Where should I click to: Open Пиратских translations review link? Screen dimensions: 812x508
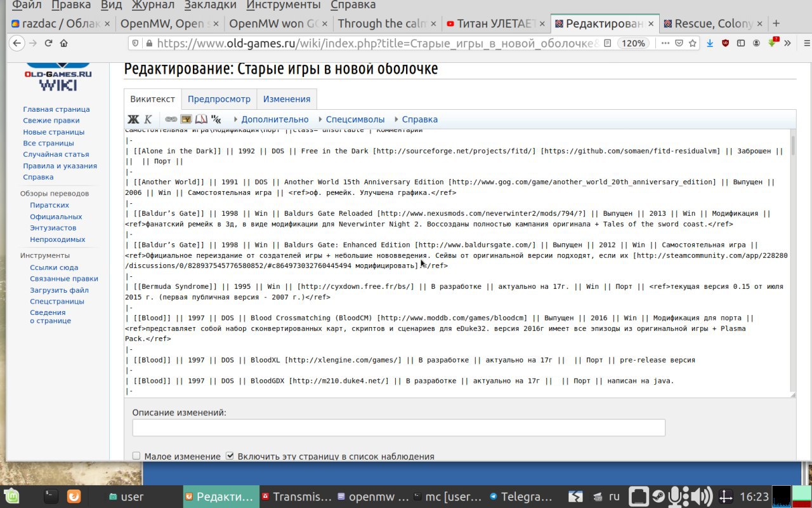(49, 205)
